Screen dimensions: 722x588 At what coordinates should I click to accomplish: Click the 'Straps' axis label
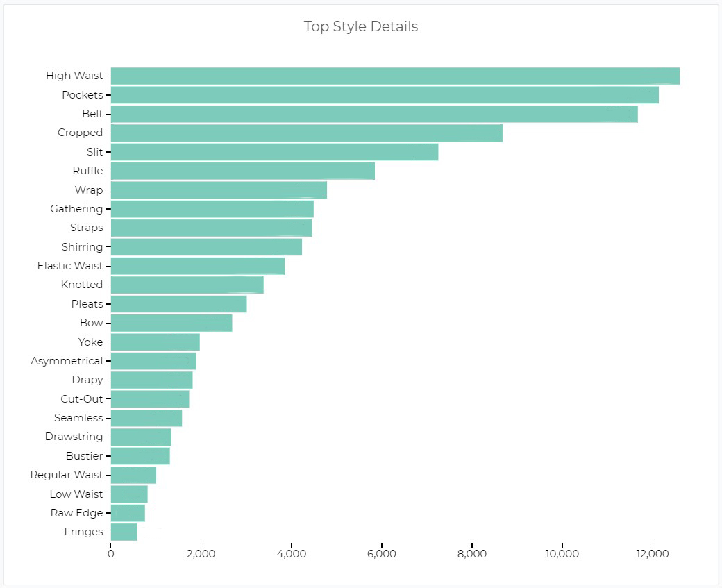(86, 228)
